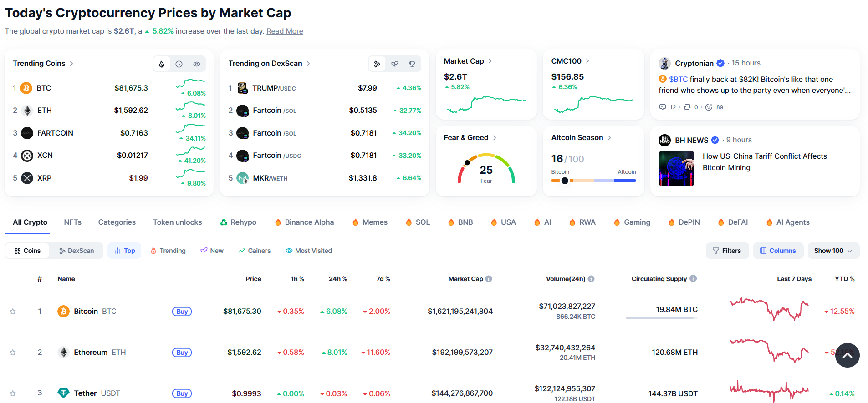Click the MKR/WETH token icon
The image size is (868, 403).
tap(243, 178)
